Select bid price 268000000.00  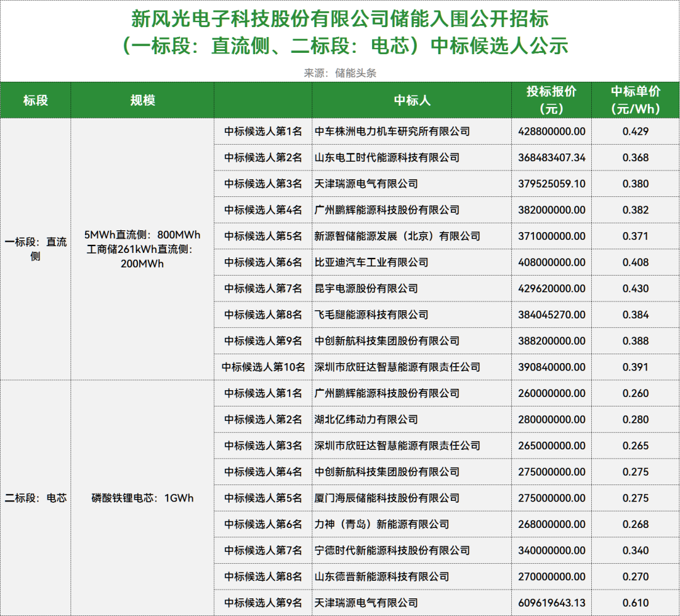tap(552, 524)
